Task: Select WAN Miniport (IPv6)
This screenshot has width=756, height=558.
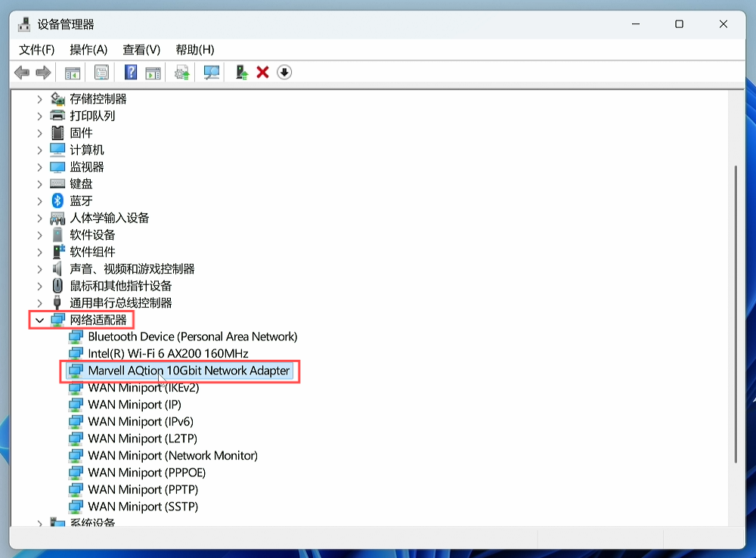Action: point(141,421)
